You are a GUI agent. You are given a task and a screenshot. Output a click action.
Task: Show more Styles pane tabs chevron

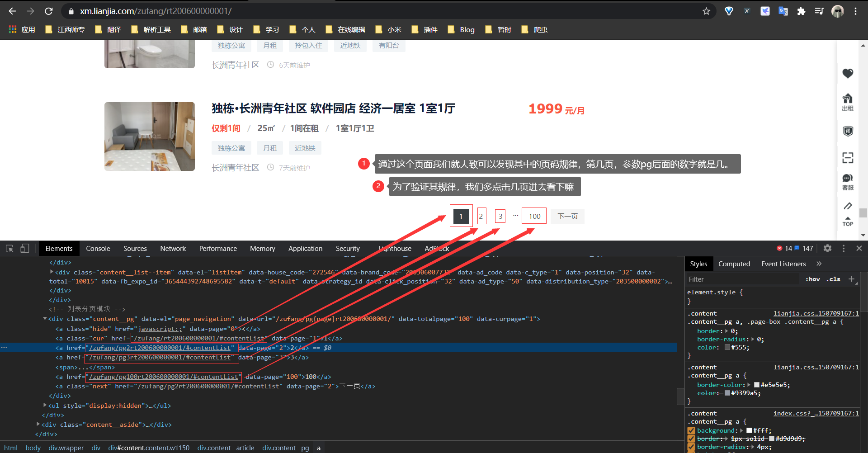pos(819,264)
